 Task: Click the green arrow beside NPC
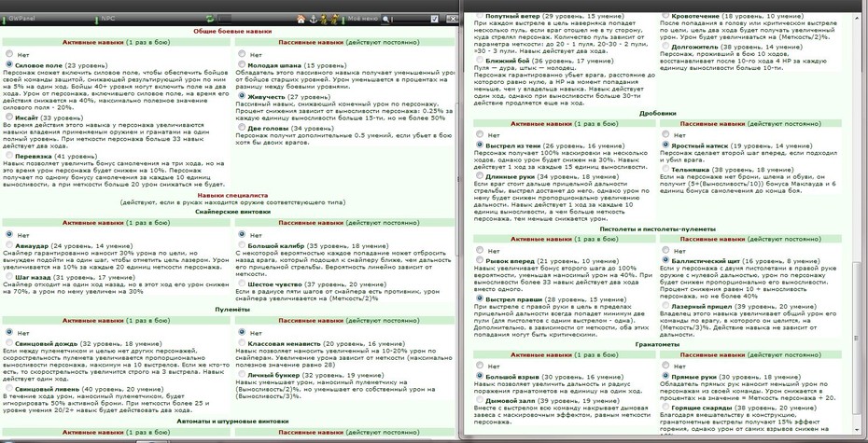pos(96,20)
